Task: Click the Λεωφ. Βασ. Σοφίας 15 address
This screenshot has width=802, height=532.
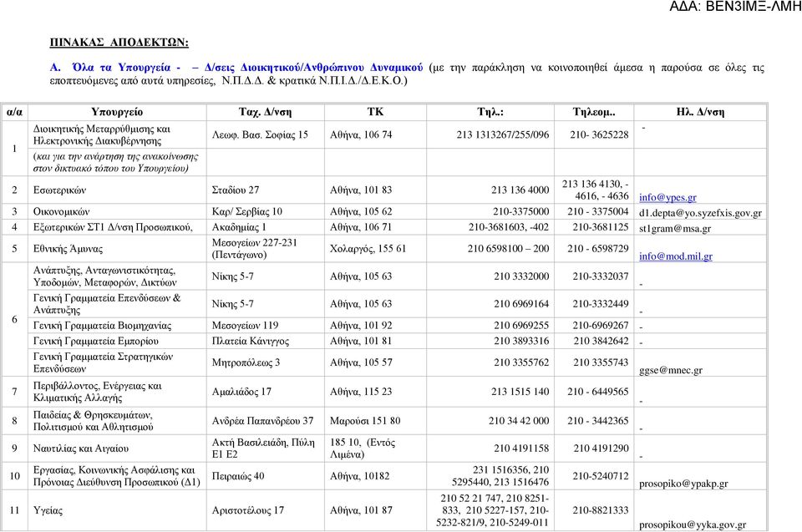Action: (260, 135)
